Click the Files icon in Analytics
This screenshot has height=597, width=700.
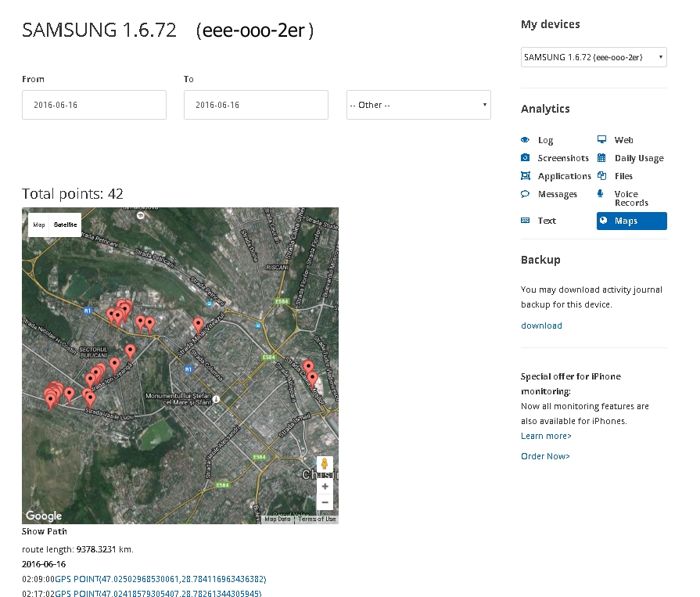(601, 176)
